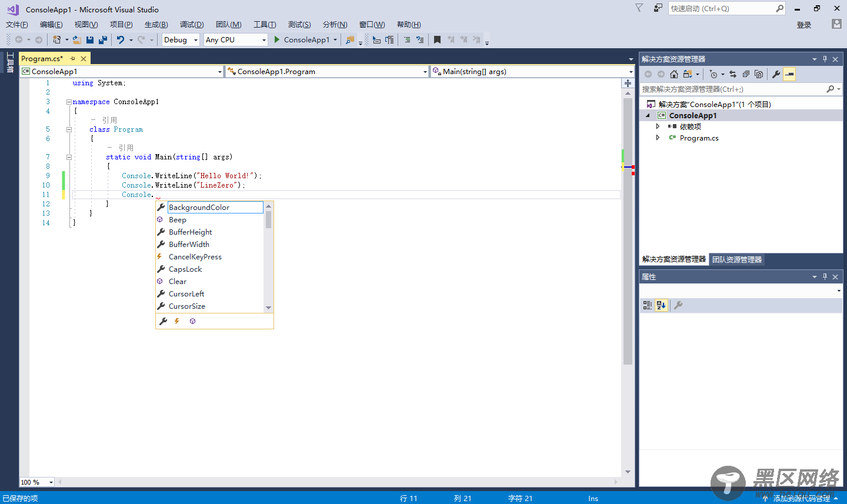Collapse the ConsoleApp1 project node
The width and height of the screenshot is (847, 504).
(x=648, y=116)
